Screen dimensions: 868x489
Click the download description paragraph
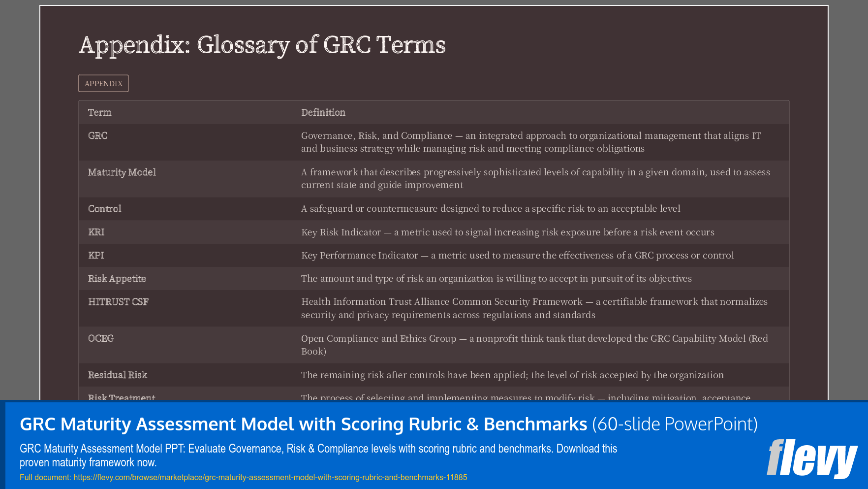click(318, 456)
